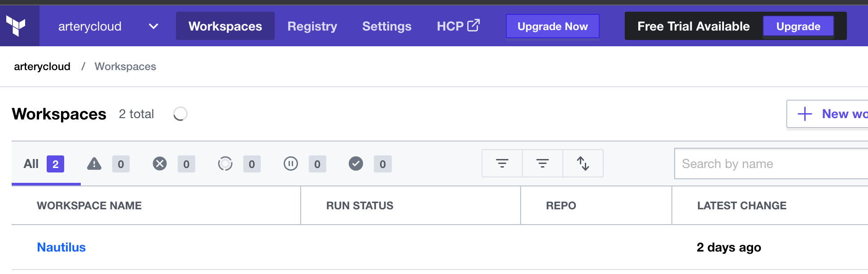Click the Terraform logo icon
This screenshot has height=274, width=868.
tap(16, 26)
